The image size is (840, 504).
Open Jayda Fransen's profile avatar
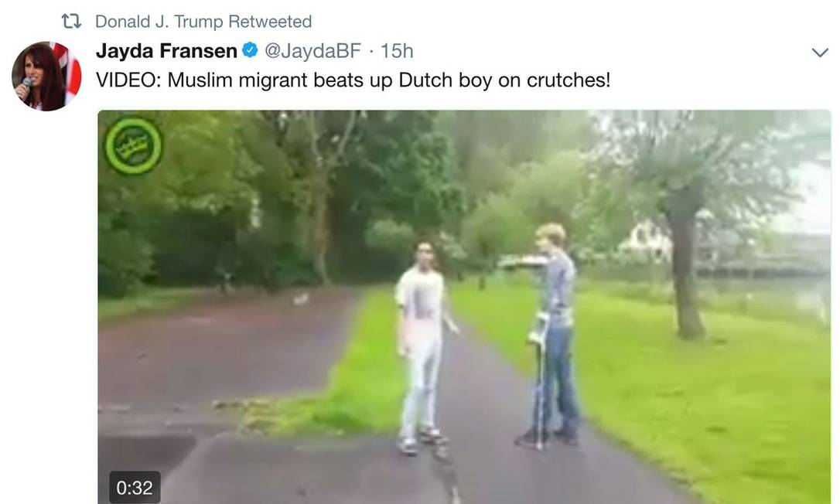[46, 76]
